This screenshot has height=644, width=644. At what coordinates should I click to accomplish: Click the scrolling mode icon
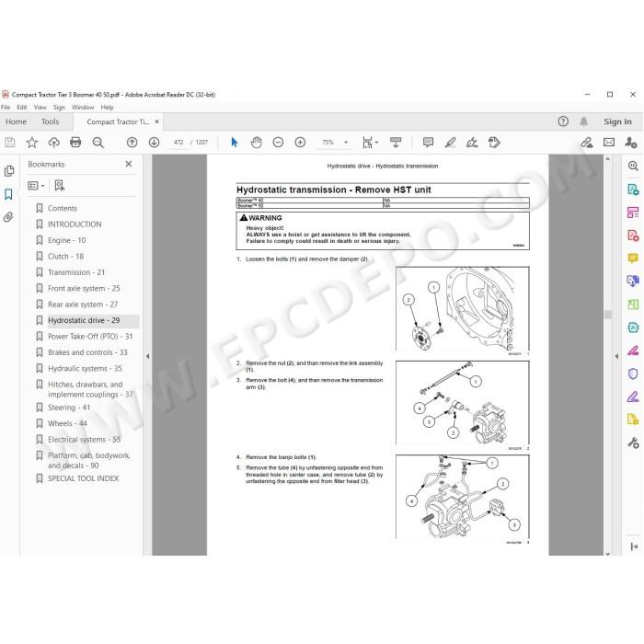[x=396, y=143]
